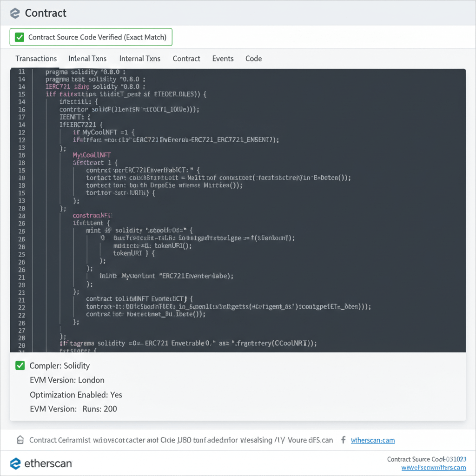The height and width of the screenshot is (476, 476).
Task: Click the 'EVM Version: London' text
Action: [67, 380]
